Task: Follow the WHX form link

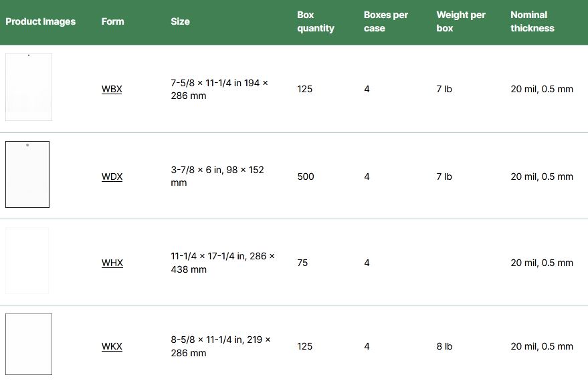Action: (112, 263)
